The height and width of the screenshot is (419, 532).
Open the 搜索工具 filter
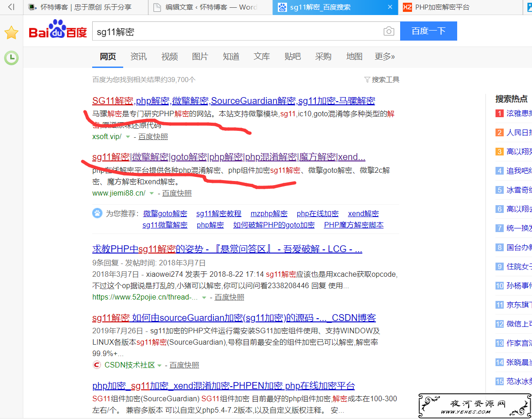pyautogui.click(x=382, y=80)
